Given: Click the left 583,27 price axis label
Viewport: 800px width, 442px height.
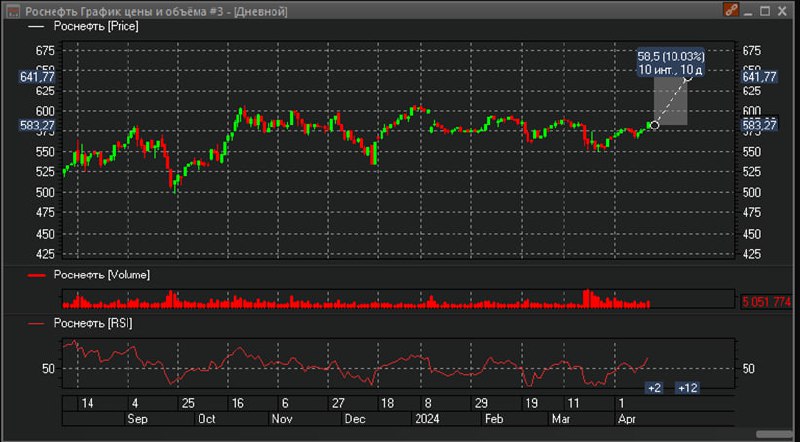Looking at the screenshot, I should 37,125.
